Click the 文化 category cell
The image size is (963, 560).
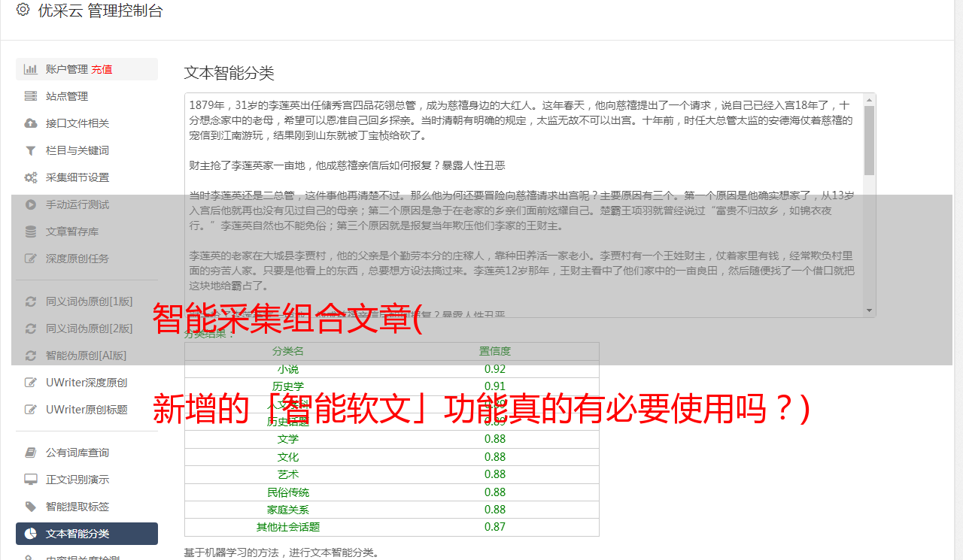pyautogui.click(x=288, y=457)
